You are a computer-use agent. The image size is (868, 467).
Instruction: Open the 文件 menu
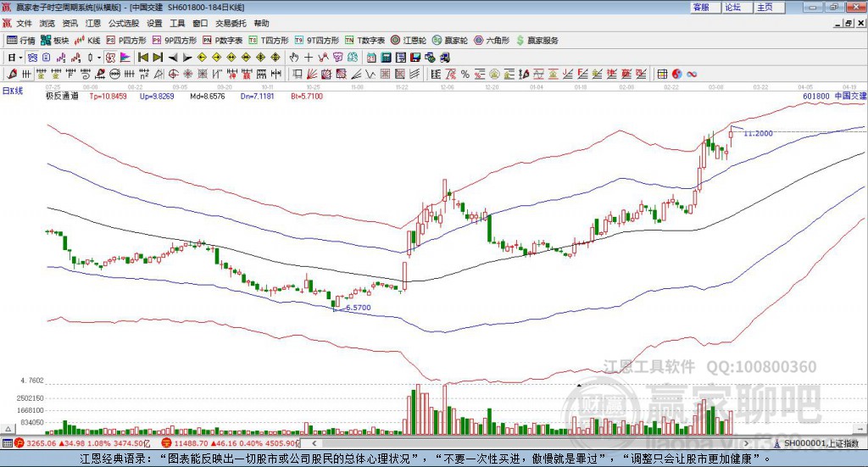point(24,23)
